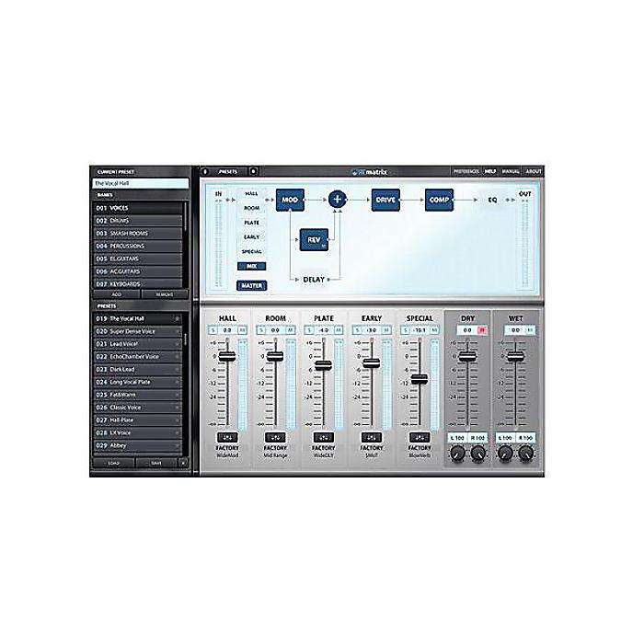The height and width of the screenshot is (644, 644).
Task: Click the Dry left pan knob
Action: click(x=457, y=454)
